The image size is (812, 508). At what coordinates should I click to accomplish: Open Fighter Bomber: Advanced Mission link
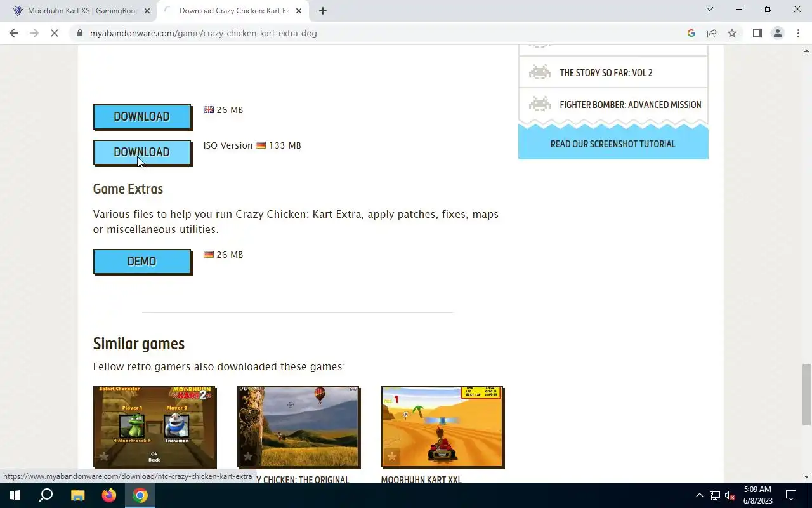631,104
